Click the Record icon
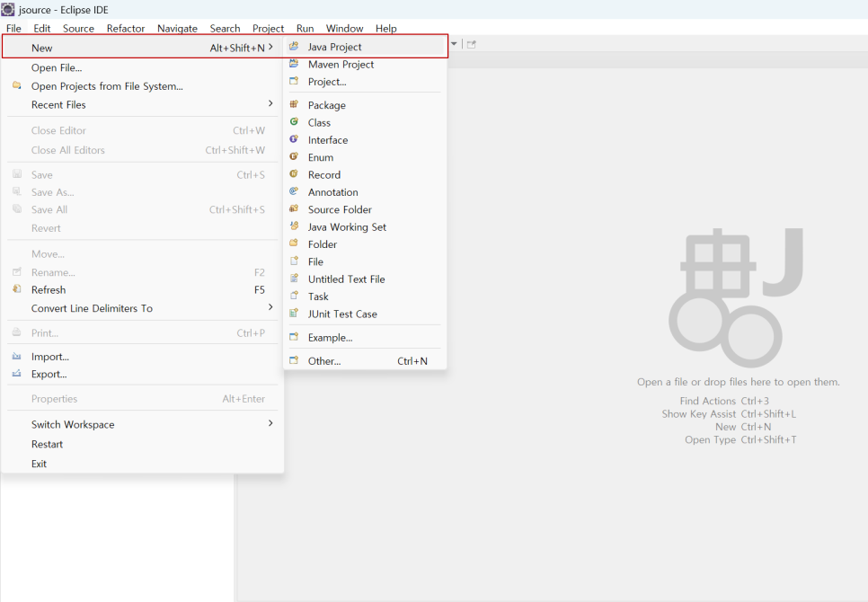This screenshot has height=602, width=868. tap(294, 174)
